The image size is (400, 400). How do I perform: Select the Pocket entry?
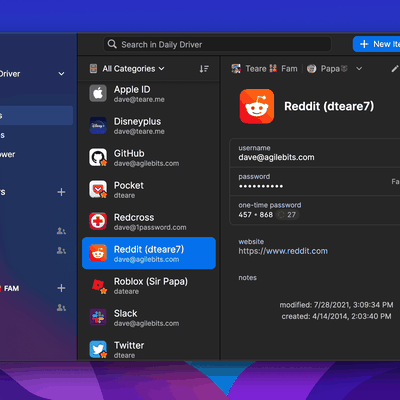pos(149,189)
